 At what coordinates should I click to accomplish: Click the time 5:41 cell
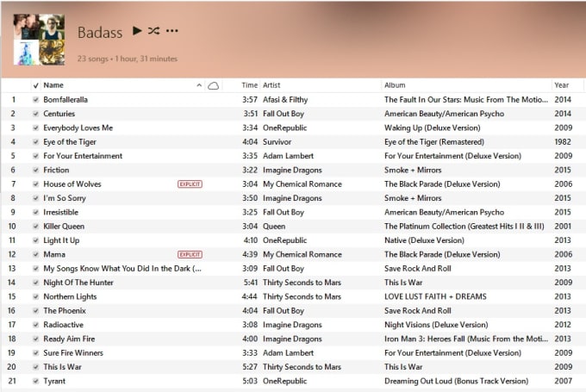[251, 283]
